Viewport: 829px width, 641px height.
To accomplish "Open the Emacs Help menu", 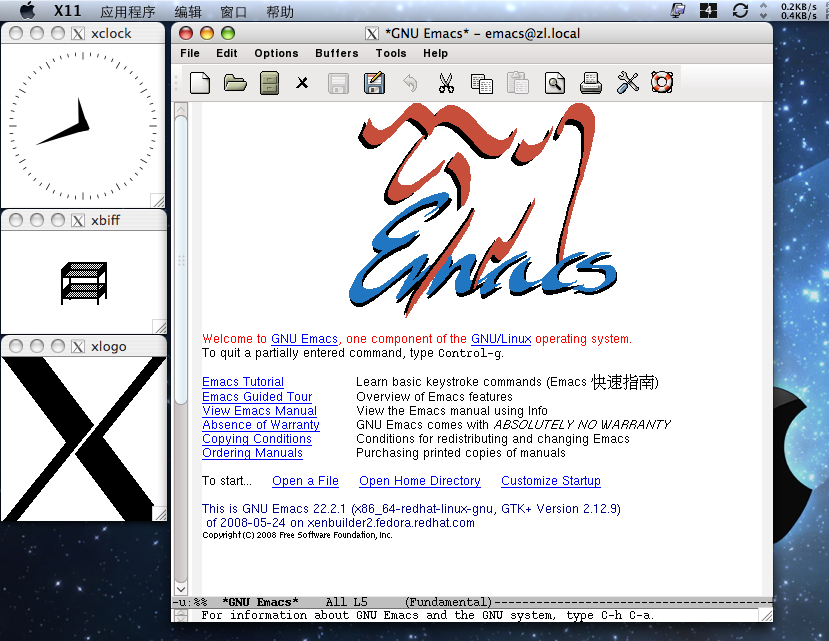I will pos(436,53).
